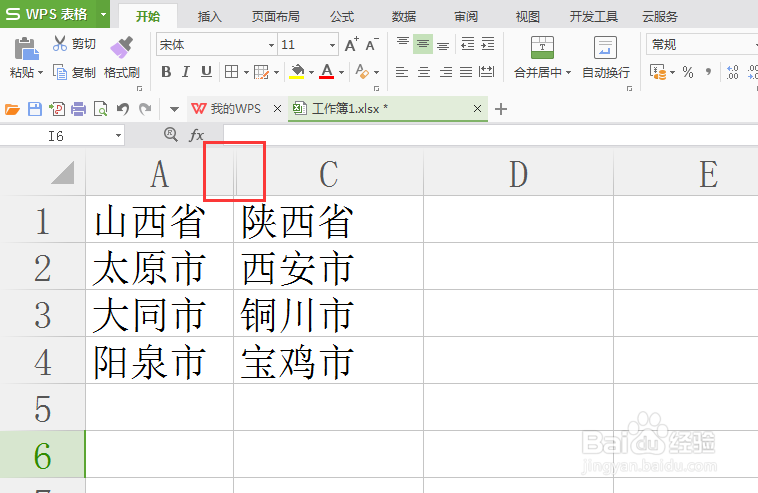This screenshot has width=758, height=493.
Task: Switch to the 公式 (Formulas) tab
Action: pyautogui.click(x=342, y=17)
